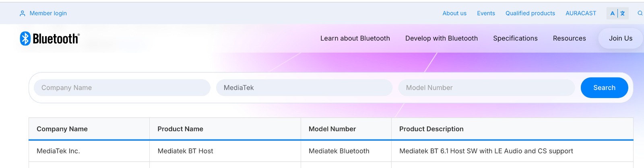
Task: Go to the About us page
Action: (x=454, y=13)
